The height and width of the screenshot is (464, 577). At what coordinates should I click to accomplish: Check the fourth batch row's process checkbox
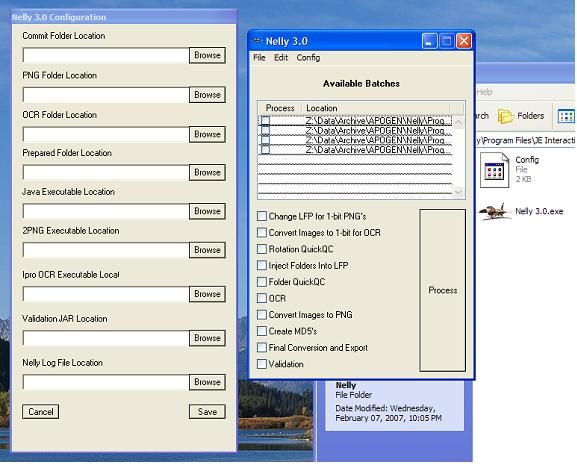click(265, 149)
